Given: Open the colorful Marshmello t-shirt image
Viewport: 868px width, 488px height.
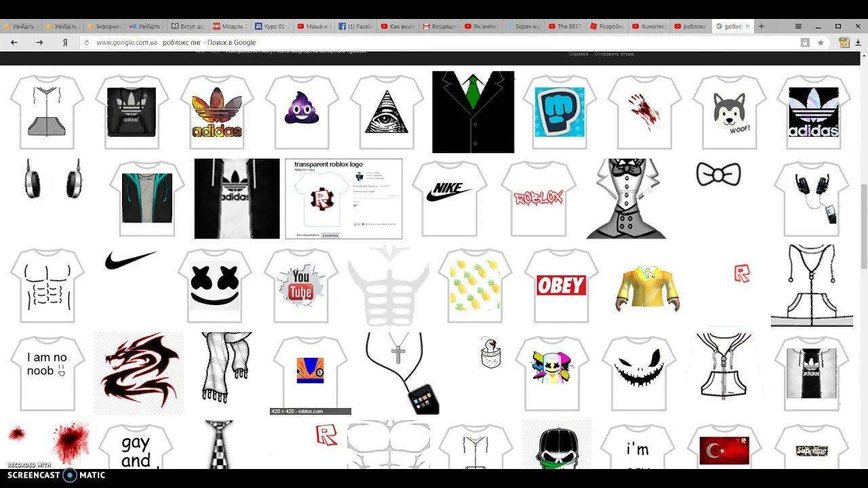Looking at the screenshot, I should pos(552,373).
